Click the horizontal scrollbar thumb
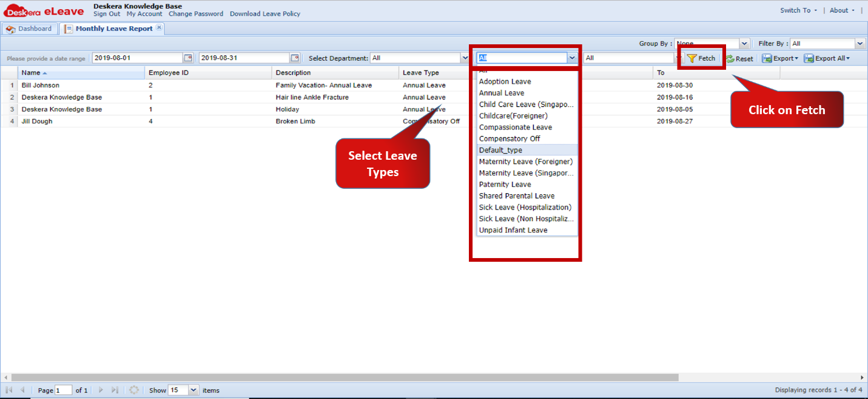 [345, 377]
